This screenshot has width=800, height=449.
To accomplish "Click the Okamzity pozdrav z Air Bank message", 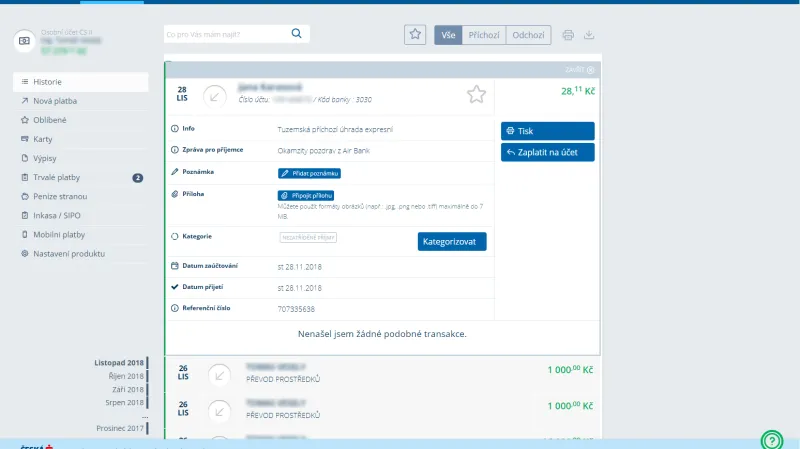I will coord(323,151).
